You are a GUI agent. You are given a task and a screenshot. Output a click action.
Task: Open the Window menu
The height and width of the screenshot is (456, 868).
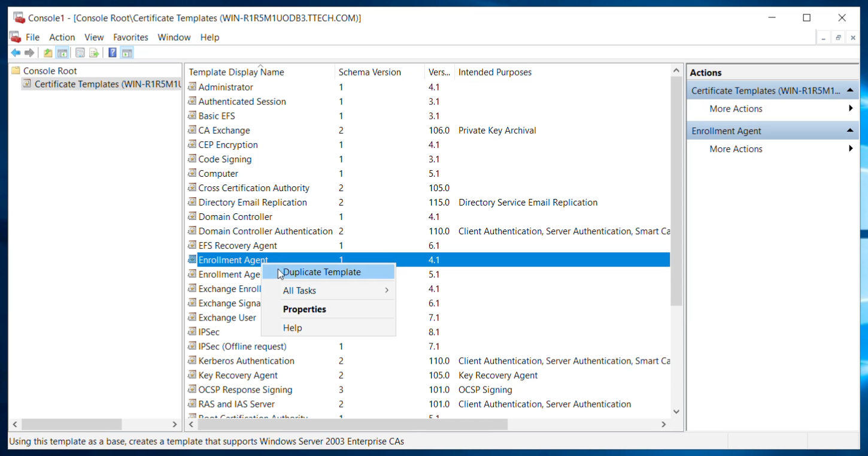[x=174, y=37]
